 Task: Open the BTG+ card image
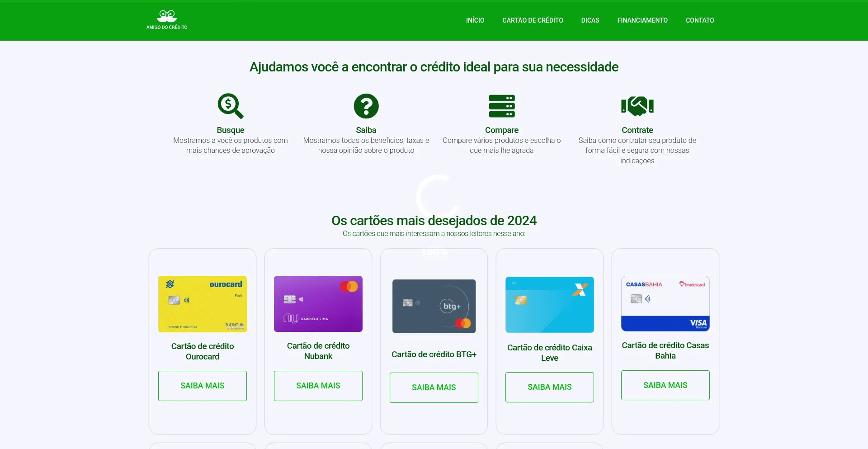point(434,306)
